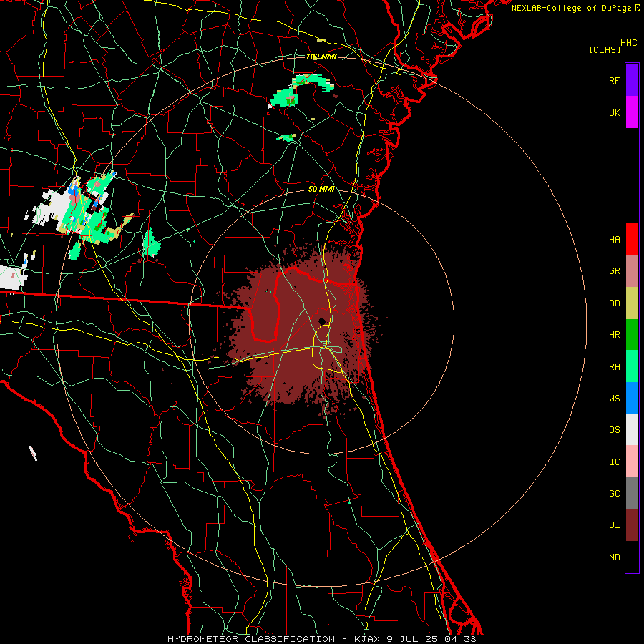The height and width of the screenshot is (644, 644).
Task: Click the ND legend label
Action: [x=614, y=557]
